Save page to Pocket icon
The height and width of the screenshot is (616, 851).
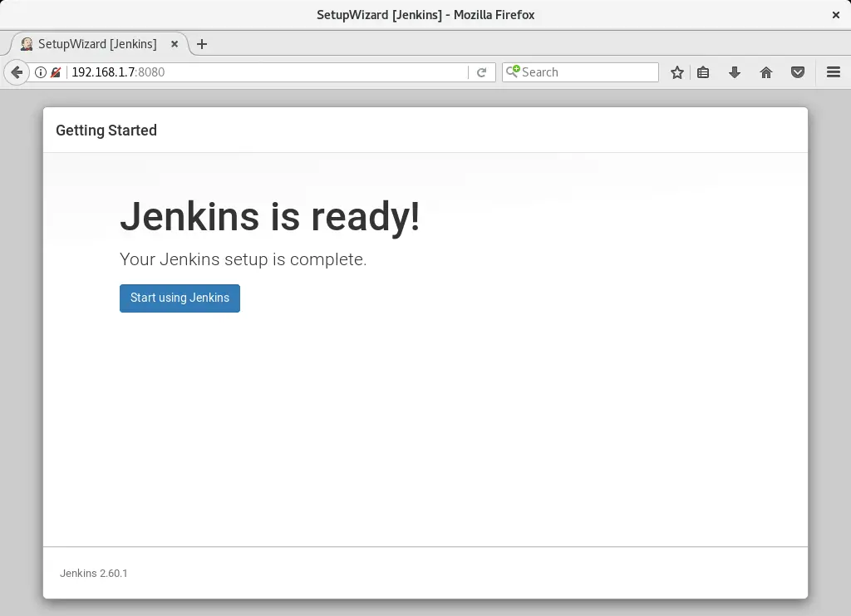tap(797, 72)
